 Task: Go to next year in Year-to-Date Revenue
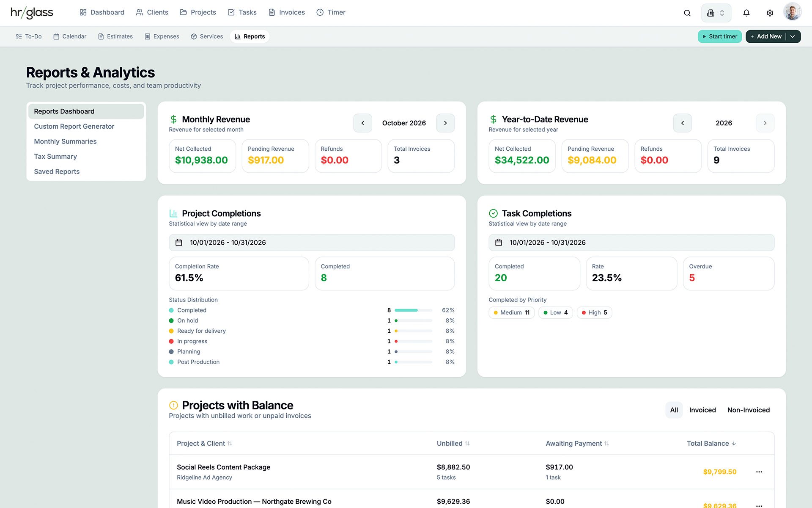click(765, 123)
